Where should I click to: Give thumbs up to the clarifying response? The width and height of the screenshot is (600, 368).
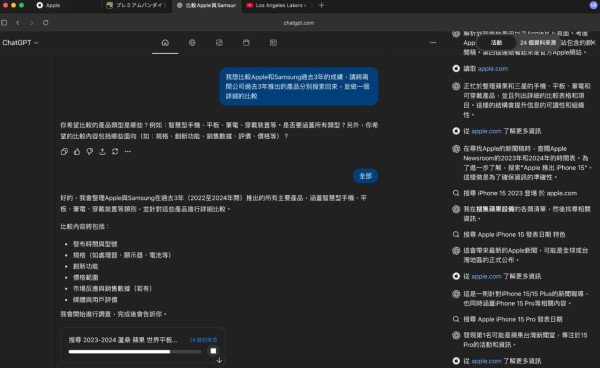coord(77,151)
